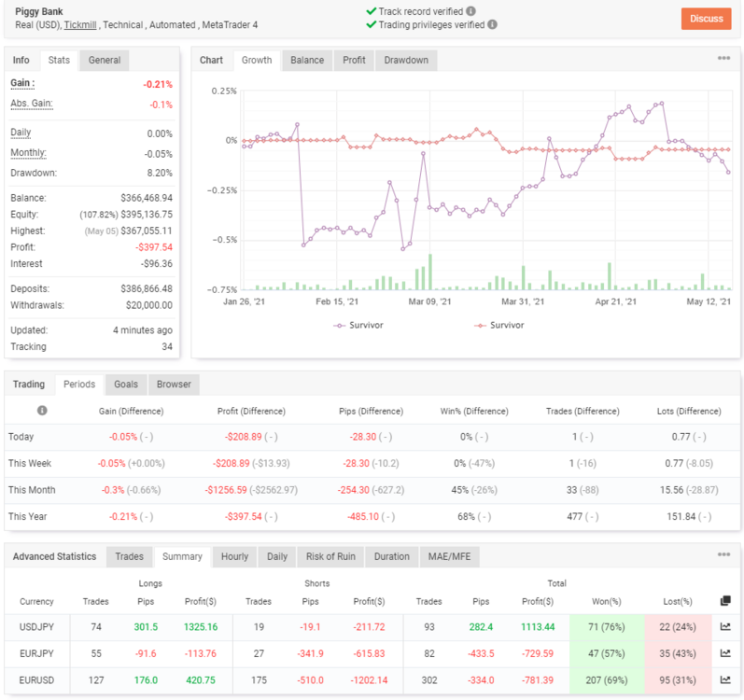The width and height of the screenshot is (744, 700).
Task: Click the Periods table info icon
Action: click(42, 411)
